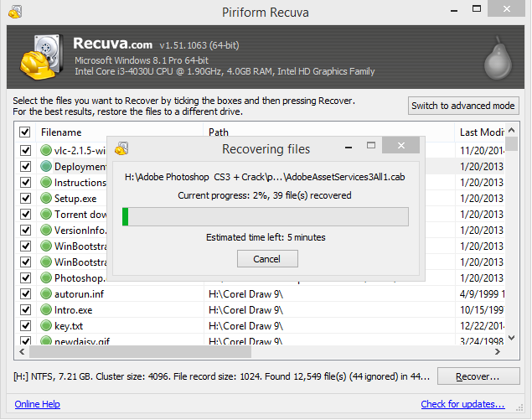Image resolution: width=532 pixels, height=420 pixels.
Task: Click the Recuva hard-hat title bar icon
Action: click(15, 12)
